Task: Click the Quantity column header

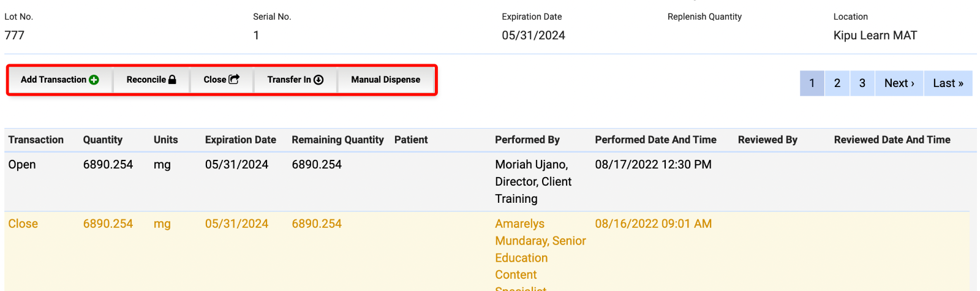Action: 103,140
